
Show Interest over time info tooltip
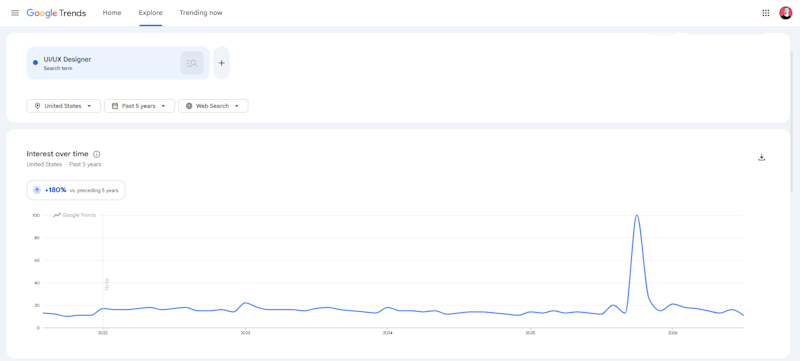coord(97,154)
